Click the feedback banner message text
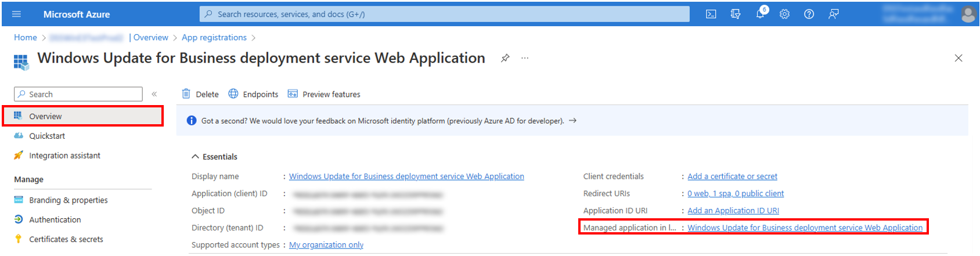980x256 pixels. click(383, 121)
